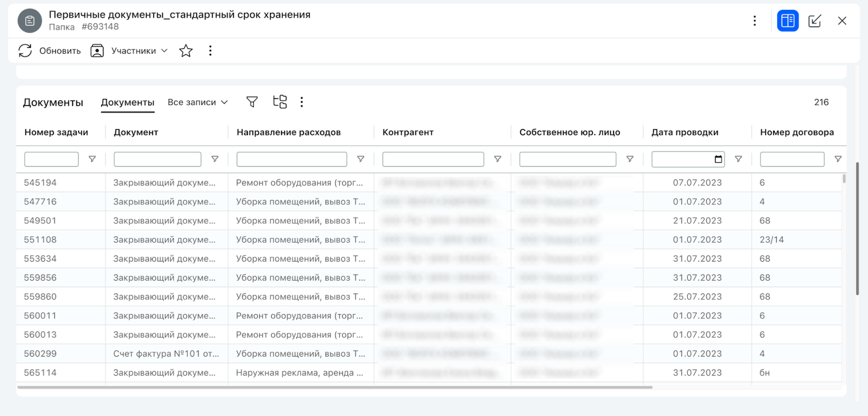Open the documents table three-dot menu
Viewport: 868px width, 416px height.
(x=302, y=102)
